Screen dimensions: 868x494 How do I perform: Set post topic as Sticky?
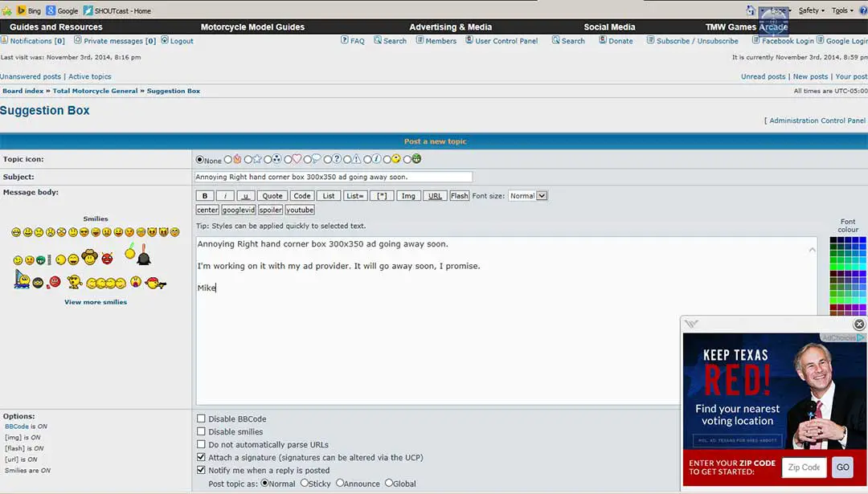(305, 483)
